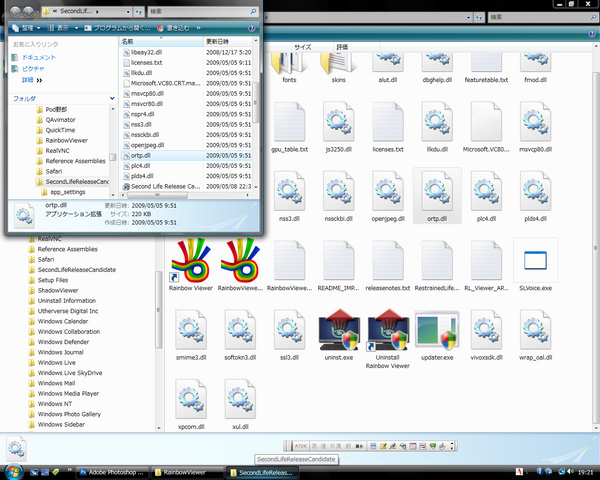Viewport: 600px width, 480px height.
Task: Select alut.dll in the RainbowViewer window
Action: tap(388, 68)
